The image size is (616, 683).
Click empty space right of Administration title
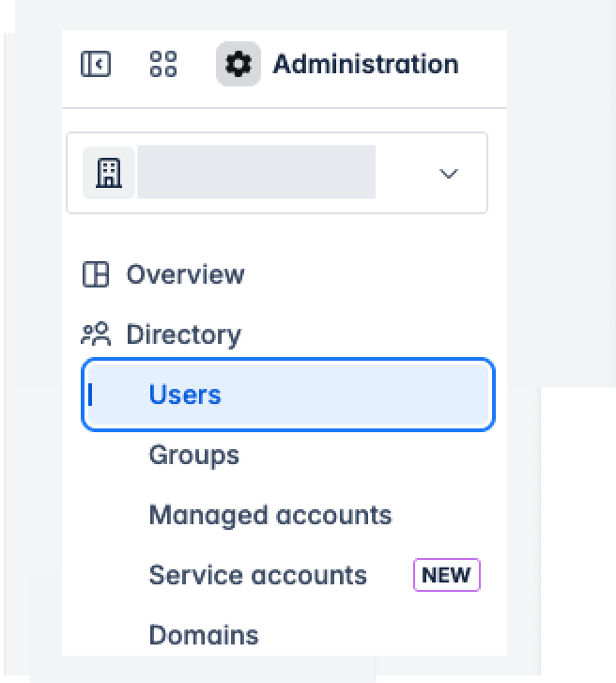483,65
